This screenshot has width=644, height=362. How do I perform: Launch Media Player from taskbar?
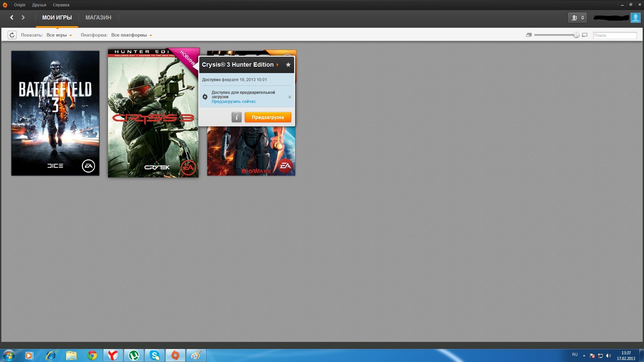click(x=29, y=355)
